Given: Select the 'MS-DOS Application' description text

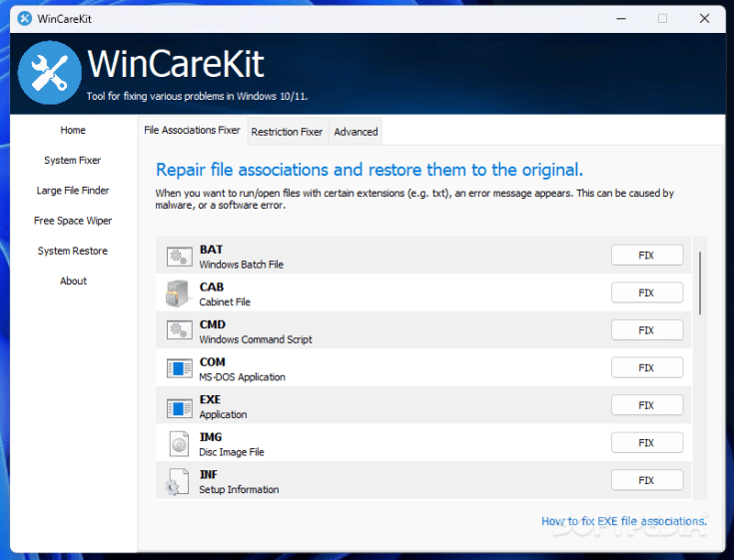Looking at the screenshot, I should (x=242, y=377).
